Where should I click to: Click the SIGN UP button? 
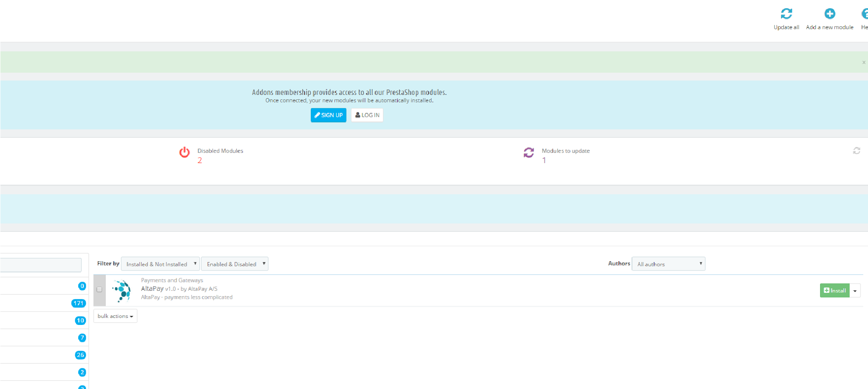click(328, 115)
